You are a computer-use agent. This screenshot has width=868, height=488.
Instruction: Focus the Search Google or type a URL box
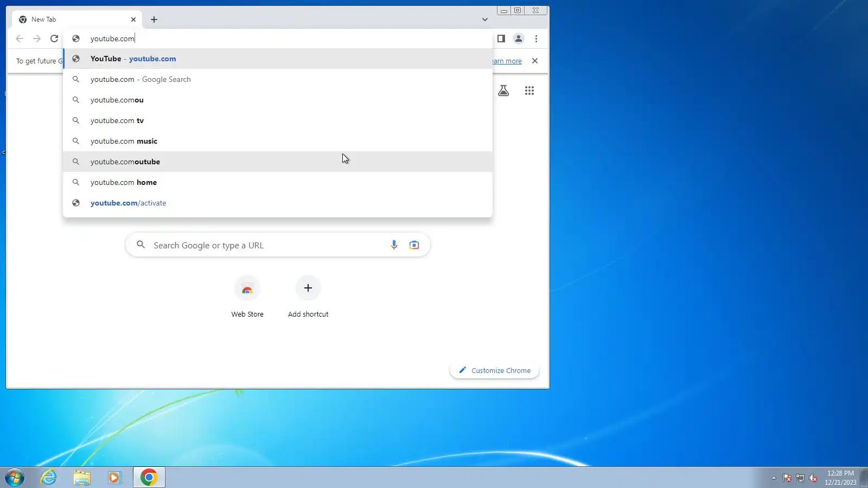(278, 245)
